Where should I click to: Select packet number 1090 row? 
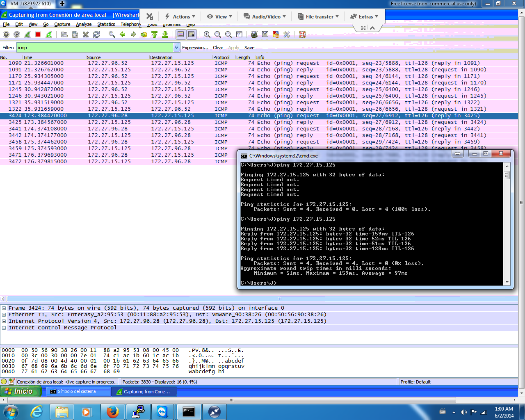point(259,63)
